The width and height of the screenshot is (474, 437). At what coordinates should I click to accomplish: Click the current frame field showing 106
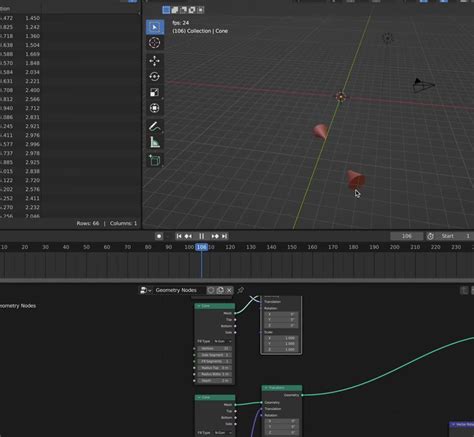tap(407, 236)
